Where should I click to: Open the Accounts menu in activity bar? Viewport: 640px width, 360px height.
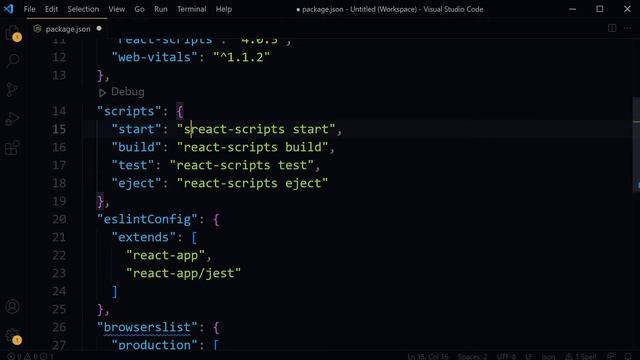tap(13, 306)
